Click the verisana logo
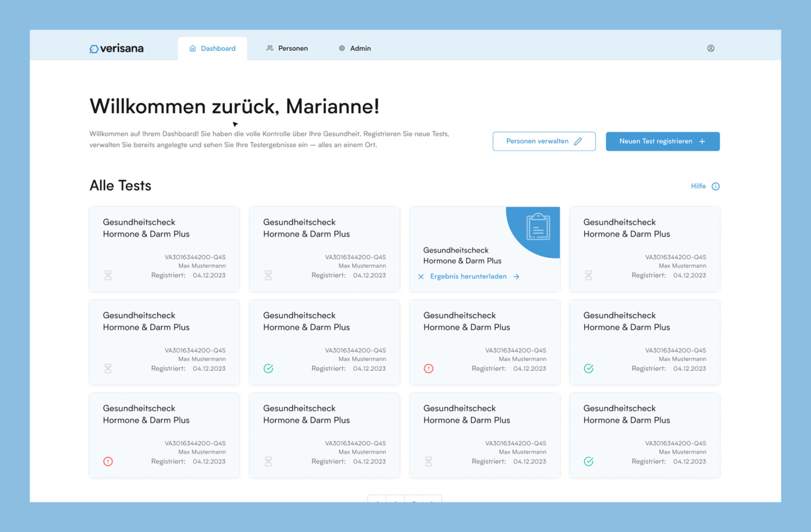811x532 pixels. pos(116,48)
